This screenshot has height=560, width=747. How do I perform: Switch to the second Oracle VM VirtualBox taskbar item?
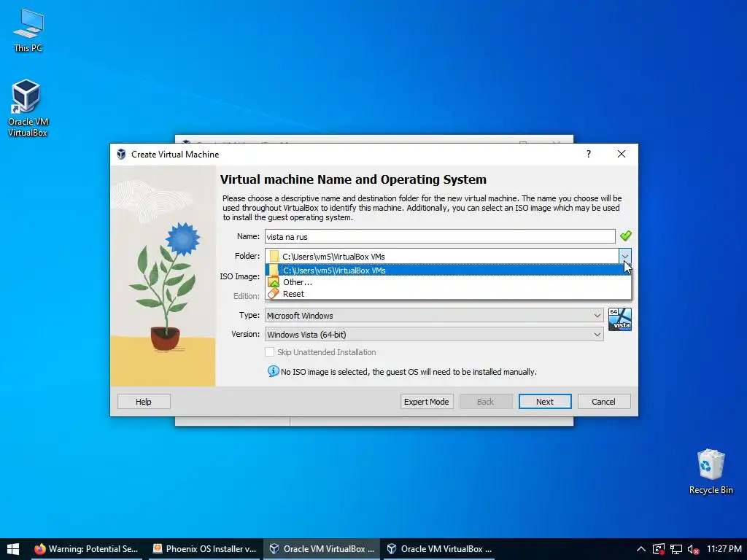pos(439,549)
